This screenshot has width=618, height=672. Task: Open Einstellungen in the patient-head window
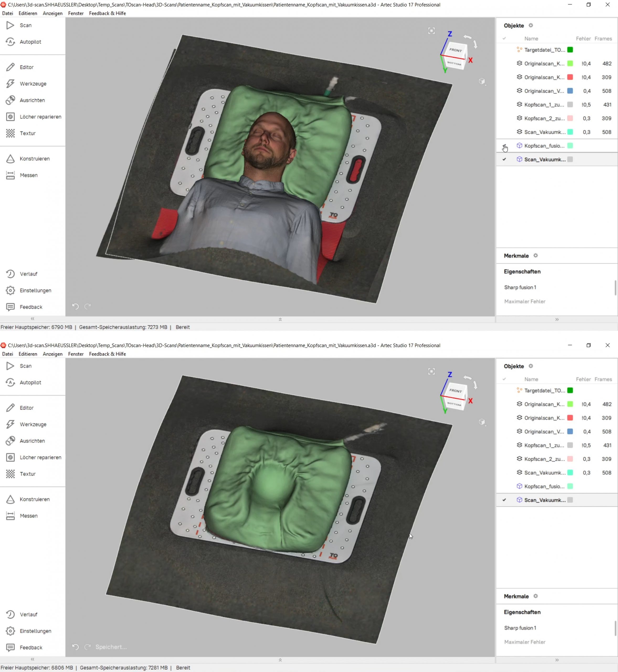tap(29, 290)
